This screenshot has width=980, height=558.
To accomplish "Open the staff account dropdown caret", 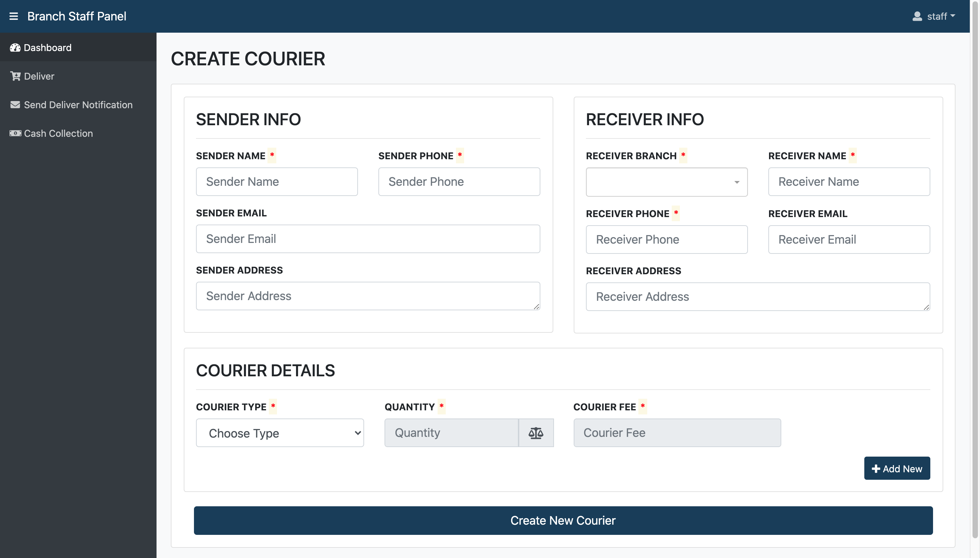I will 952,16.
